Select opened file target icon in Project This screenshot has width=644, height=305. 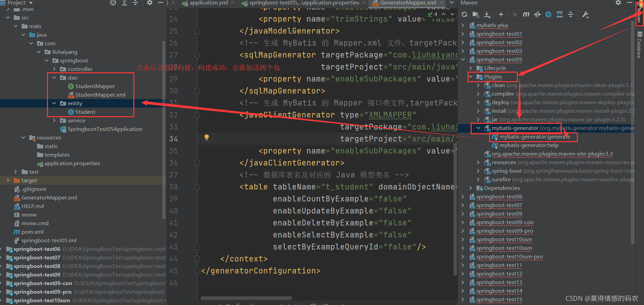pyautogui.click(x=113, y=3)
